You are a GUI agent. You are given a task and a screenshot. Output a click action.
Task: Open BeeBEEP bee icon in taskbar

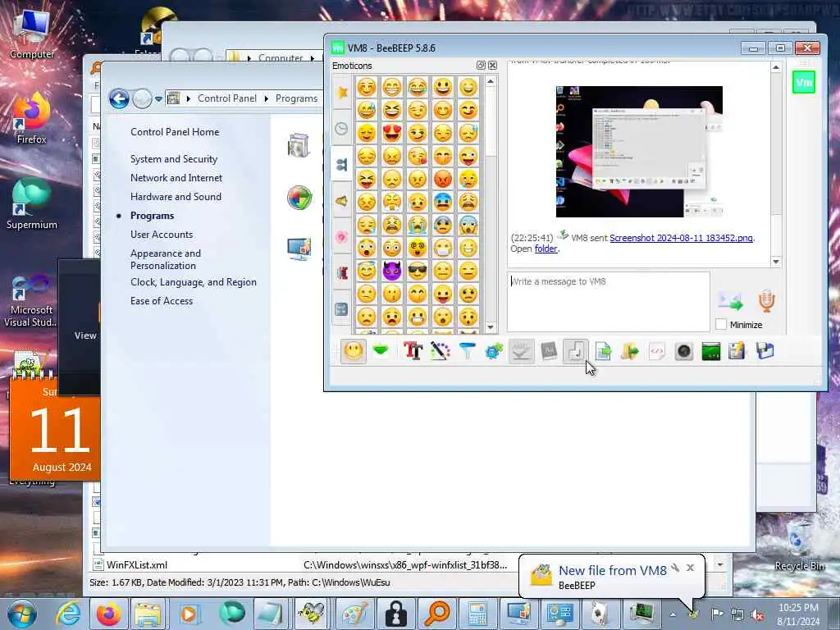311,614
